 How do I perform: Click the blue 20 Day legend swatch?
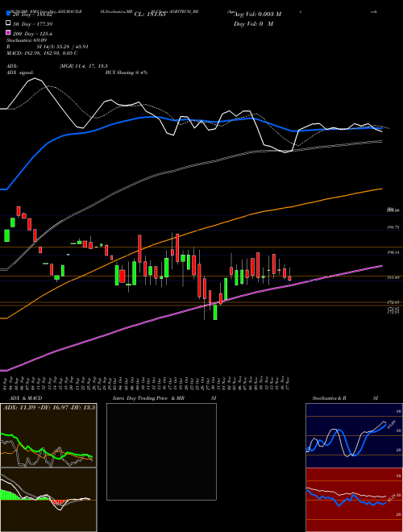[x=8, y=15]
